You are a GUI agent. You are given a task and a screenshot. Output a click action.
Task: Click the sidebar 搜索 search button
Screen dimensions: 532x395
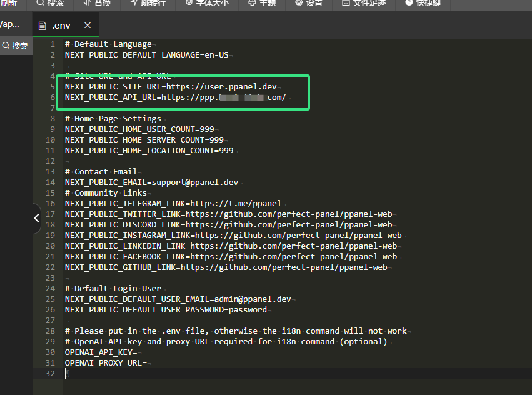[x=15, y=46]
